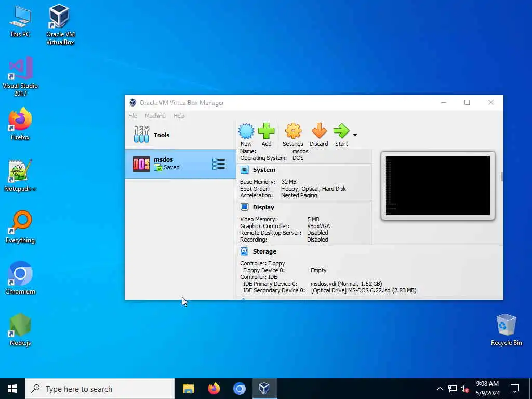Select the Firefox desktop shortcut
The height and width of the screenshot is (399, 532).
(x=20, y=124)
